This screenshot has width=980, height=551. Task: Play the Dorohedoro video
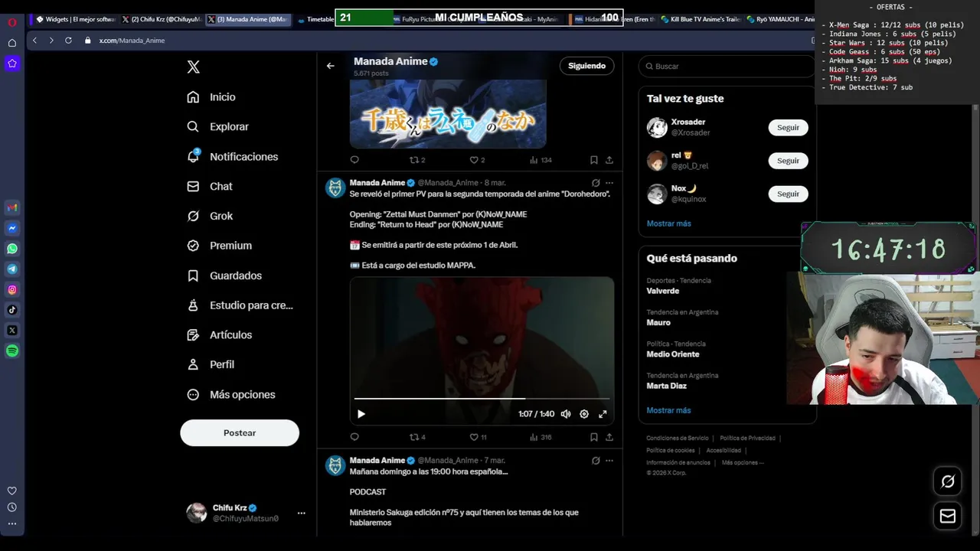pyautogui.click(x=361, y=414)
